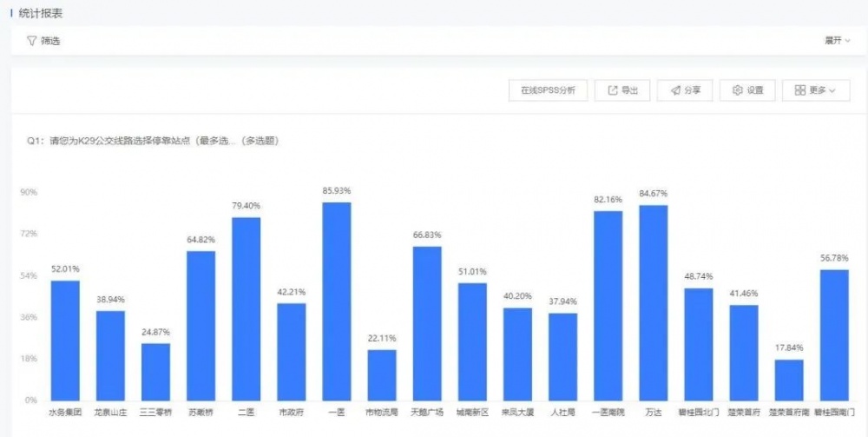This screenshot has height=437, width=868.
Task: Click the gear icon for 设置
Action: (x=738, y=90)
